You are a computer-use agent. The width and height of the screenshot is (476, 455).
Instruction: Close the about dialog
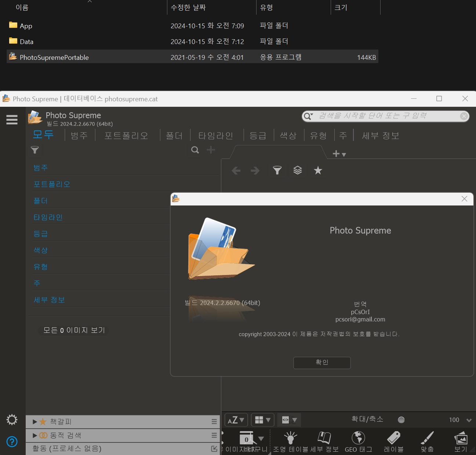pyautogui.click(x=464, y=199)
